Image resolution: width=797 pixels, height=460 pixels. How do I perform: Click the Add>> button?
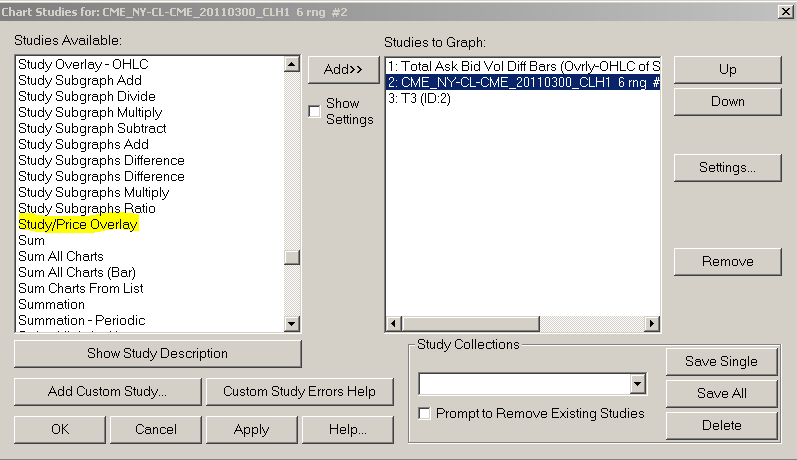pyautogui.click(x=344, y=70)
